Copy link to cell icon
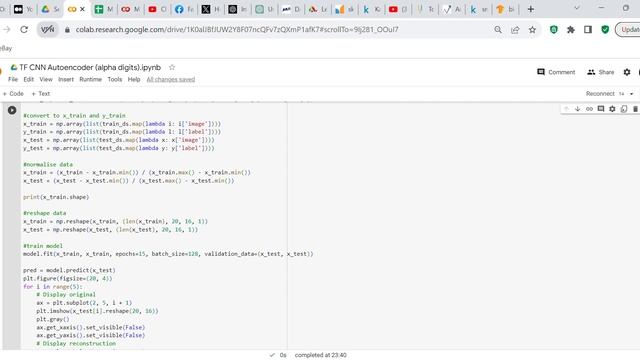The width and height of the screenshot is (640, 360). point(589,109)
